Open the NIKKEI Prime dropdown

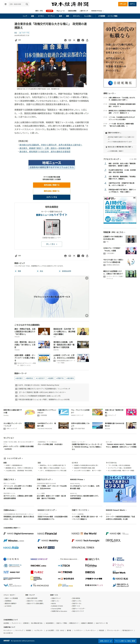pos(97,11)
